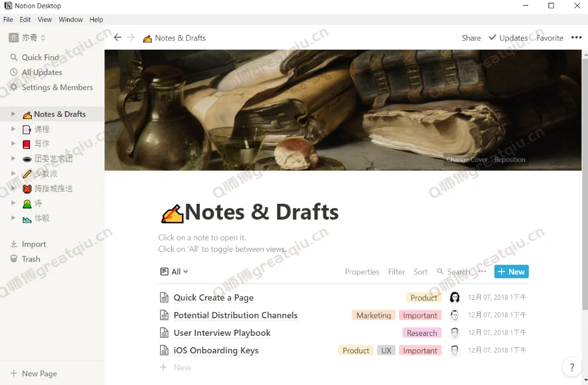Open the Edit menu
The width and height of the screenshot is (588, 385).
click(25, 19)
